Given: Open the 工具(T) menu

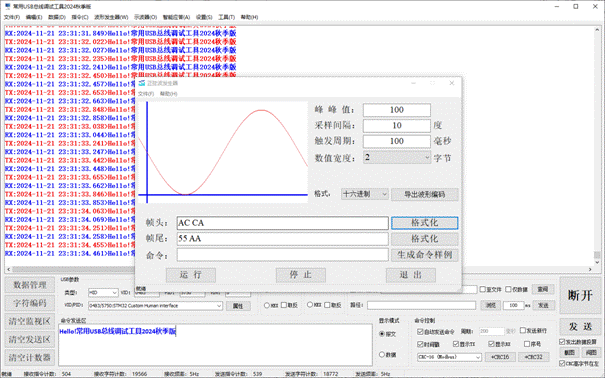Looking at the screenshot, I should [226, 17].
